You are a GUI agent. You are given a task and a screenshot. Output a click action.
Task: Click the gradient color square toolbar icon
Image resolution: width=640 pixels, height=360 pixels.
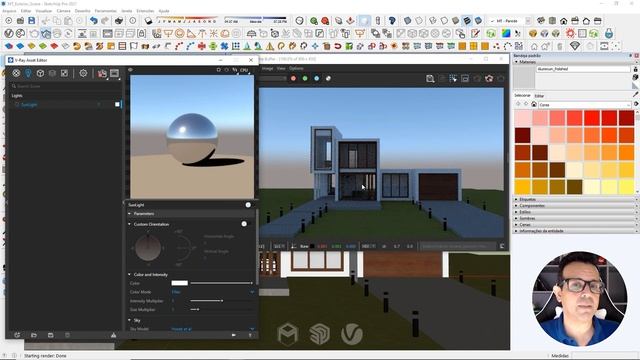click(506, 33)
